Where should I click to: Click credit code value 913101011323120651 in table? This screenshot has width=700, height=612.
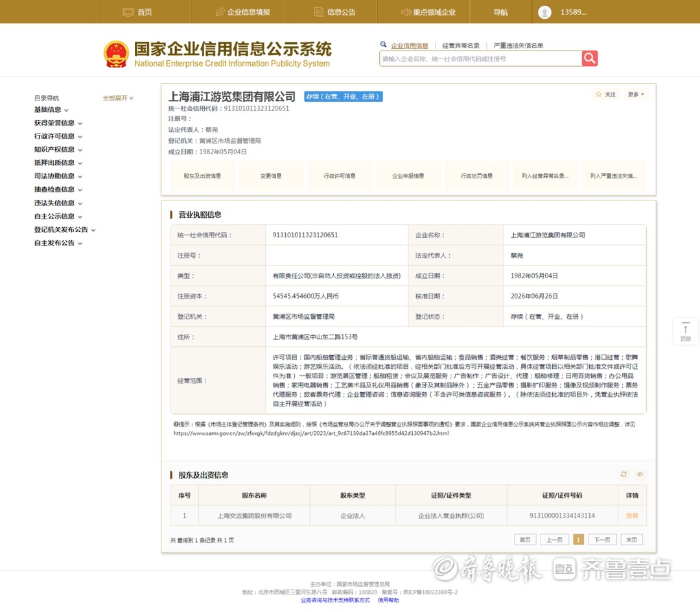[305, 235]
